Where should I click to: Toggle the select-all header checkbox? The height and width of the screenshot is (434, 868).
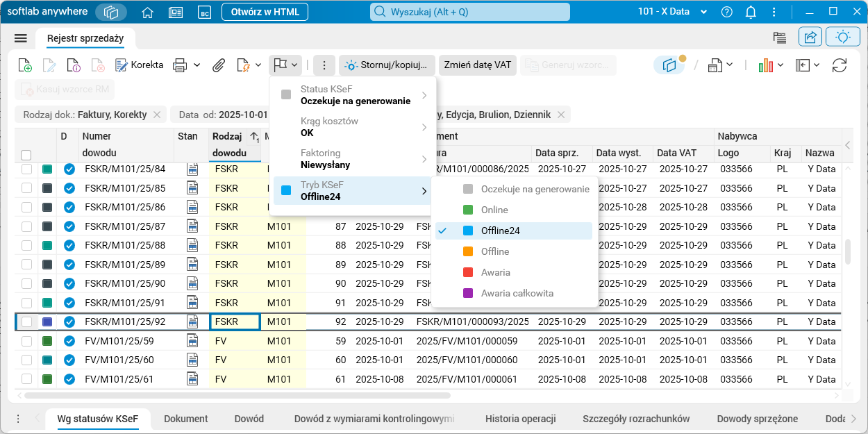pyautogui.click(x=26, y=155)
